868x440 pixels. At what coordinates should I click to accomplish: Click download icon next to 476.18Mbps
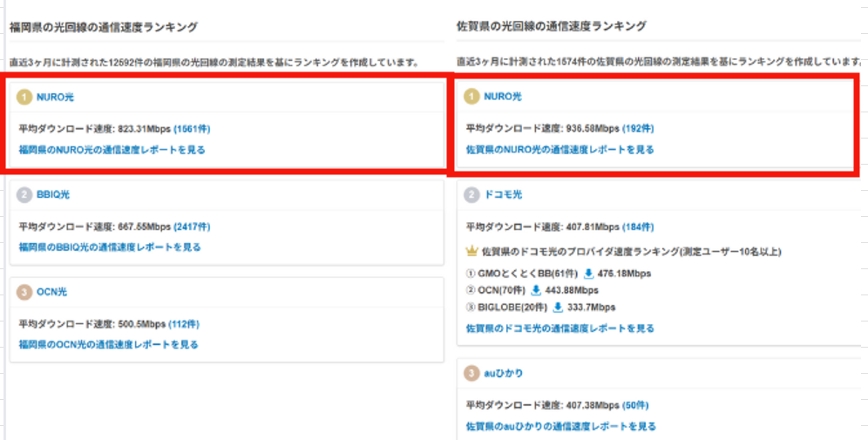click(x=589, y=274)
